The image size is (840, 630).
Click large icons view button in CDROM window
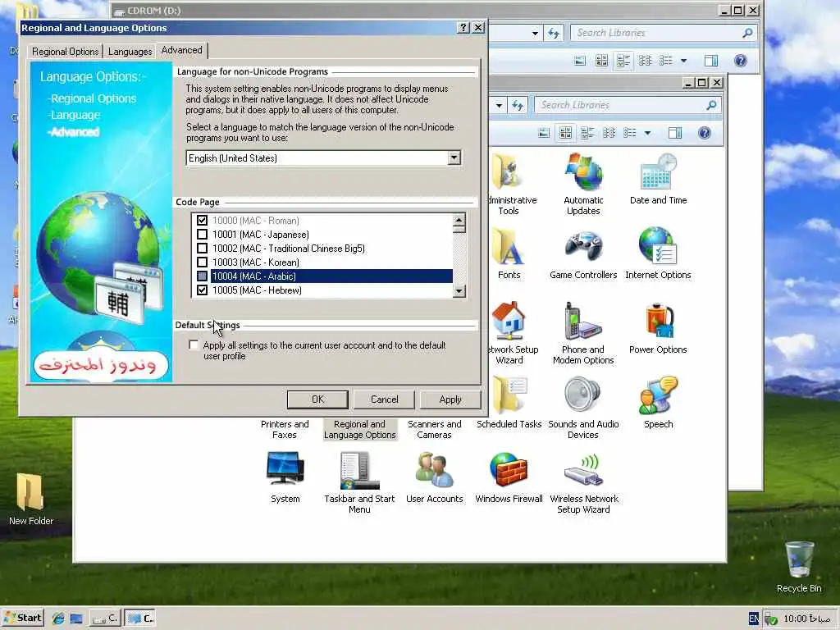601,61
